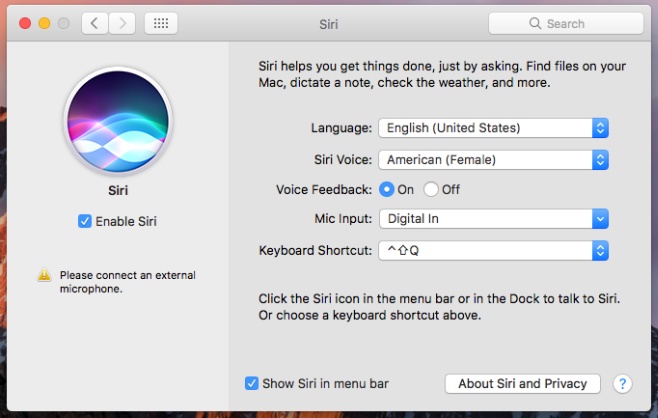The width and height of the screenshot is (658, 418).
Task: Click the large Siri orb icon
Action: pos(118,121)
